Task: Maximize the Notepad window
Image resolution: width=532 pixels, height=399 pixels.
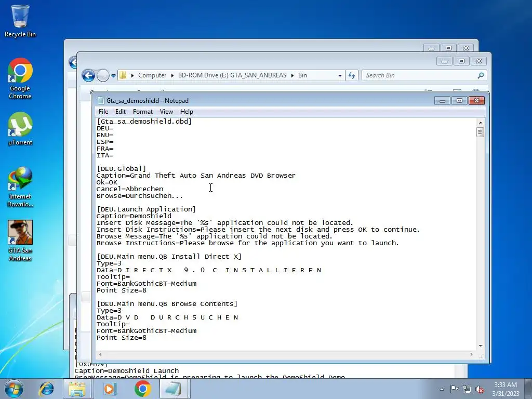Action: click(459, 100)
